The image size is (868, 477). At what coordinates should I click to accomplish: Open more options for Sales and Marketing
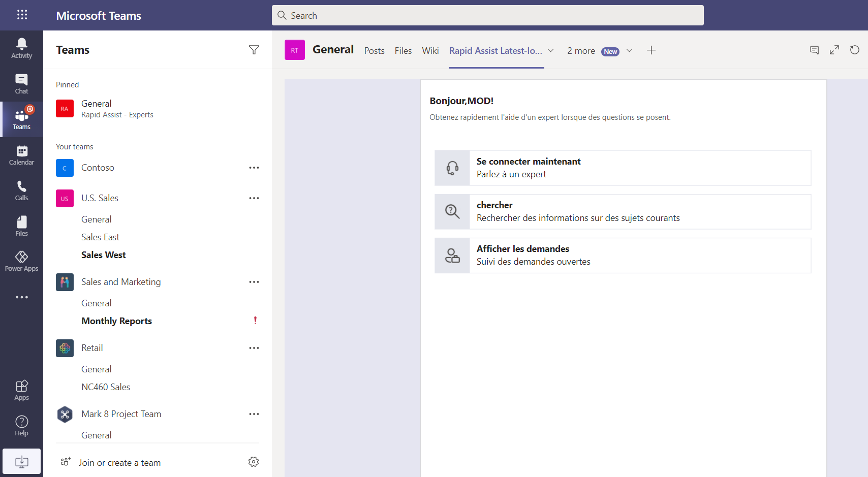[x=254, y=282]
